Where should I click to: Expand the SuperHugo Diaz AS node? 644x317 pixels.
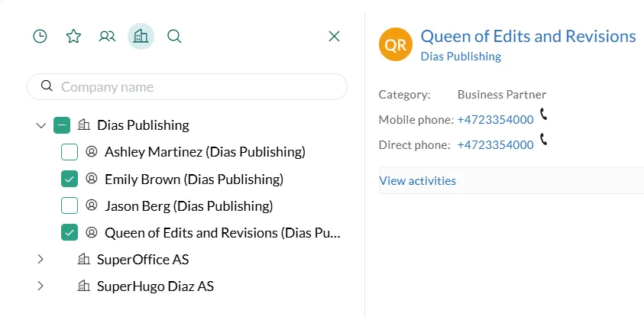point(41,286)
